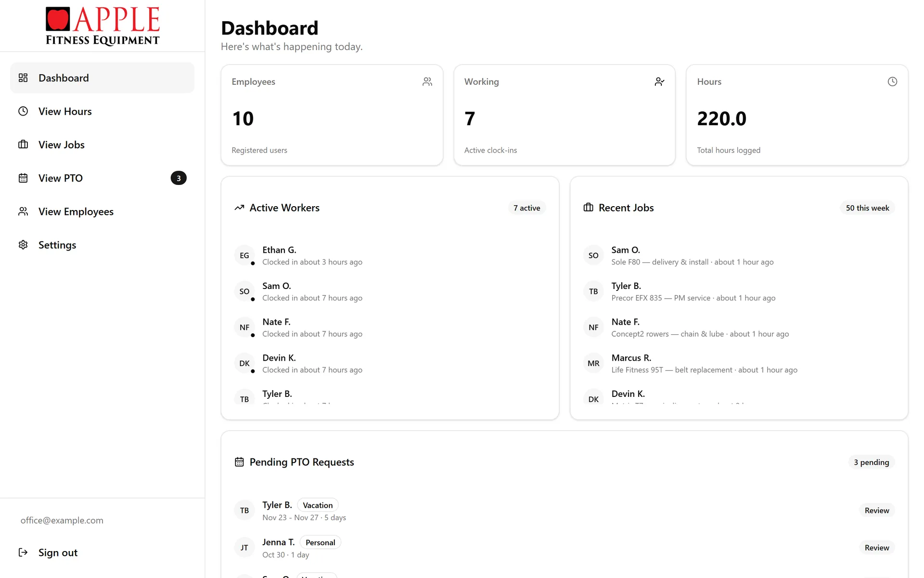Click the NF avatar in Active Workers
924x578 pixels.
tap(244, 328)
